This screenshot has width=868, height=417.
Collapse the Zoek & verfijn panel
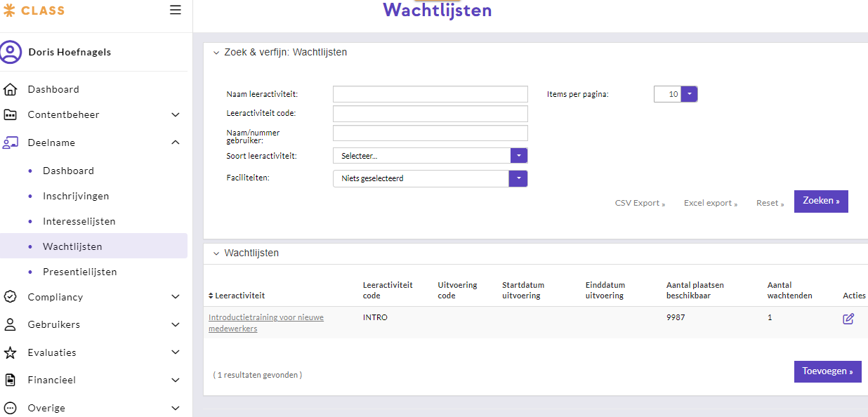(x=216, y=53)
